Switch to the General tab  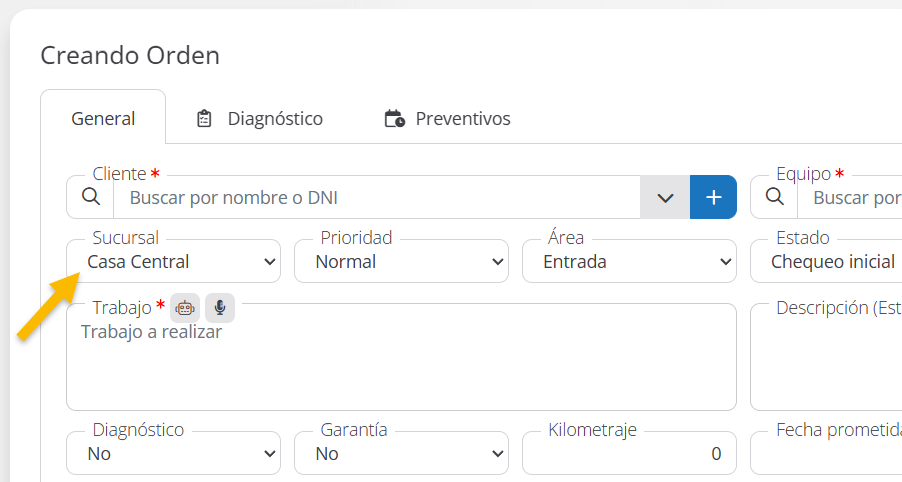click(x=103, y=119)
